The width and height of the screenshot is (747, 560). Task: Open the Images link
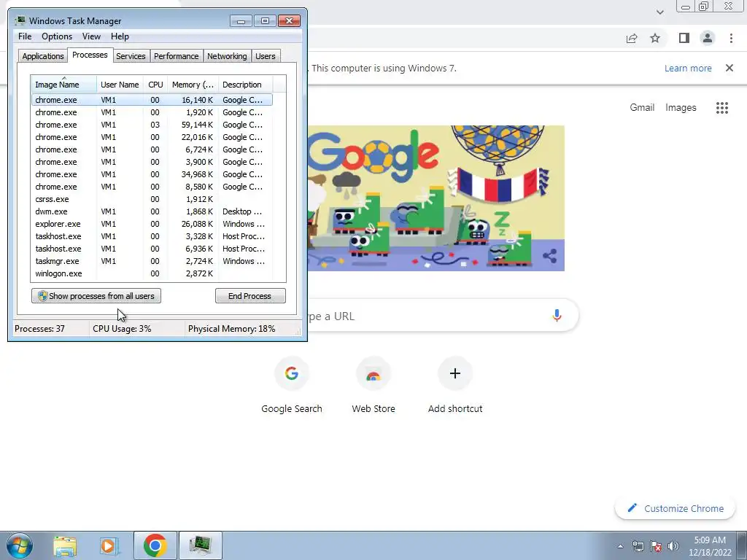[x=681, y=108]
